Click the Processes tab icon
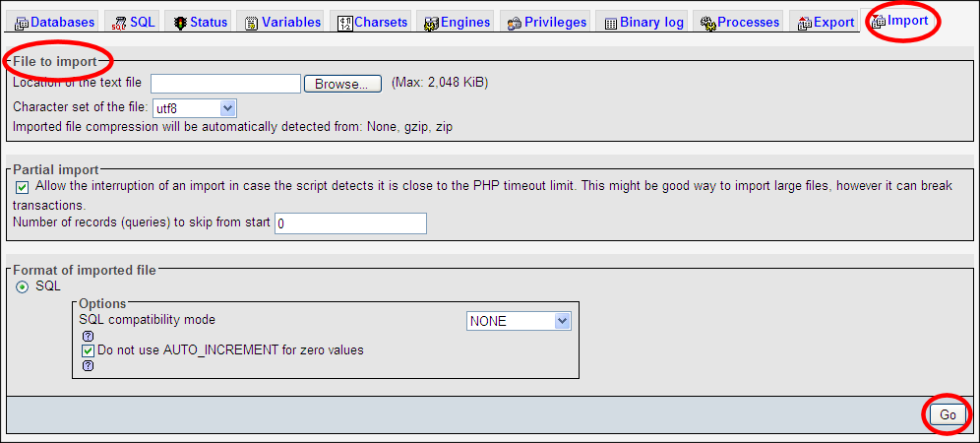The height and width of the screenshot is (443, 980). 708,24
